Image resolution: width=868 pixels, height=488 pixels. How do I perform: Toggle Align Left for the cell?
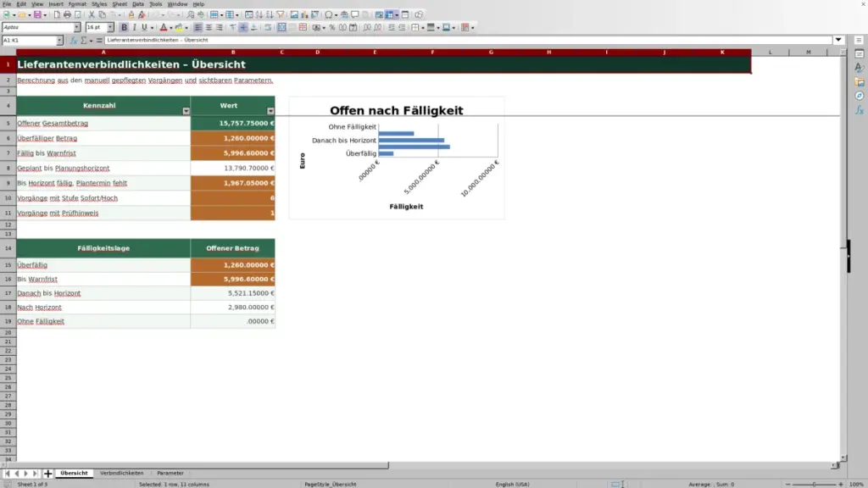(x=198, y=28)
